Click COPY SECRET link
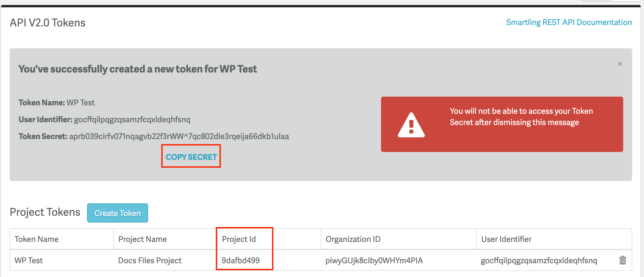 pos(191,157)
